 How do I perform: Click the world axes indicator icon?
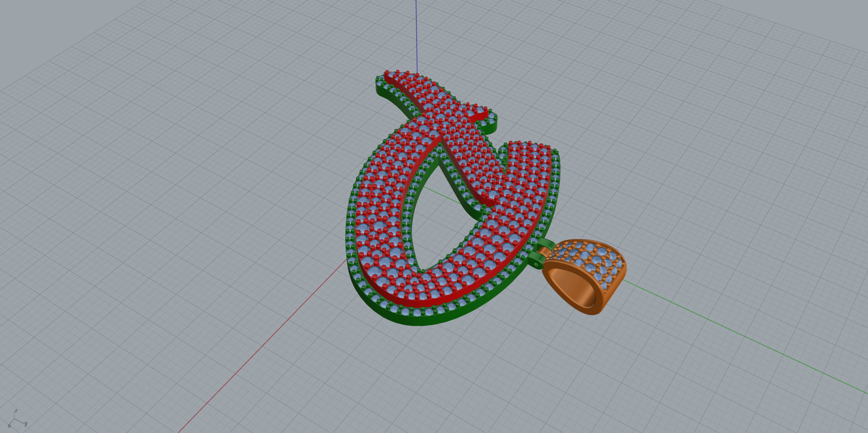coord(17,419)
